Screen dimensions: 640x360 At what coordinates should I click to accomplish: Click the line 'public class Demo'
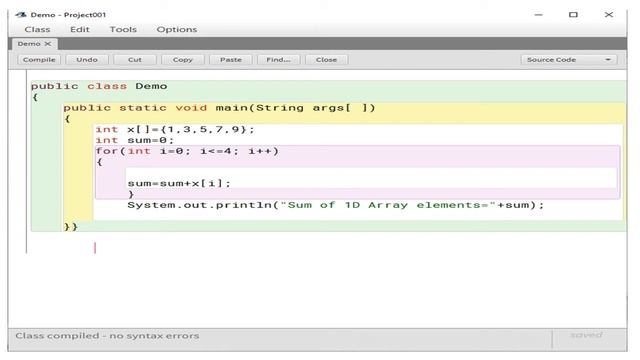tap(99, 86)
